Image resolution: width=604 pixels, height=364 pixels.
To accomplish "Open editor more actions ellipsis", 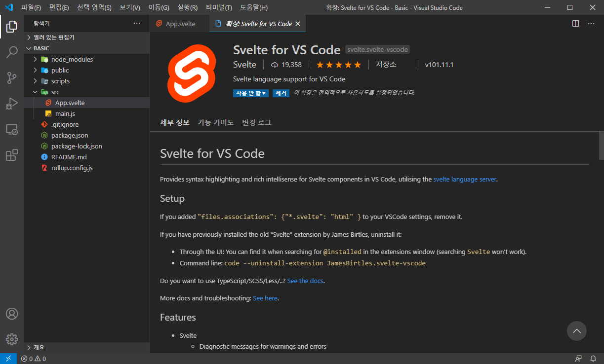I will coord(591,24).
